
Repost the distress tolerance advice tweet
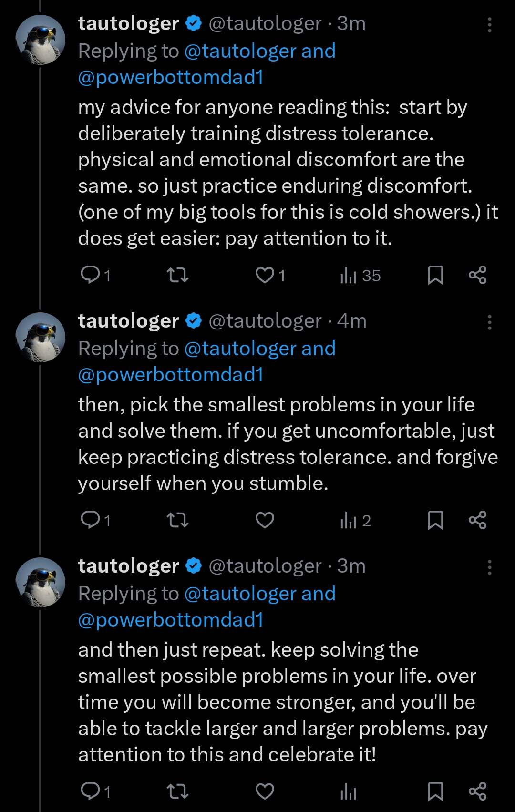click(177, 275)
